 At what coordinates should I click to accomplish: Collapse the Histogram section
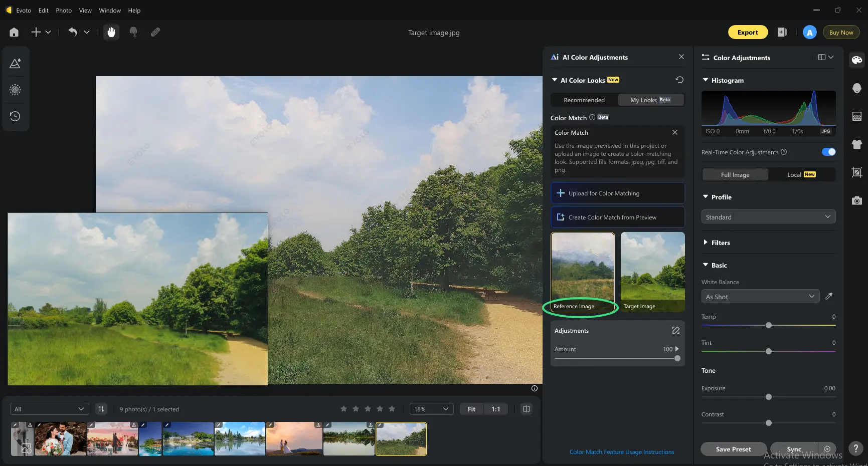706,80
